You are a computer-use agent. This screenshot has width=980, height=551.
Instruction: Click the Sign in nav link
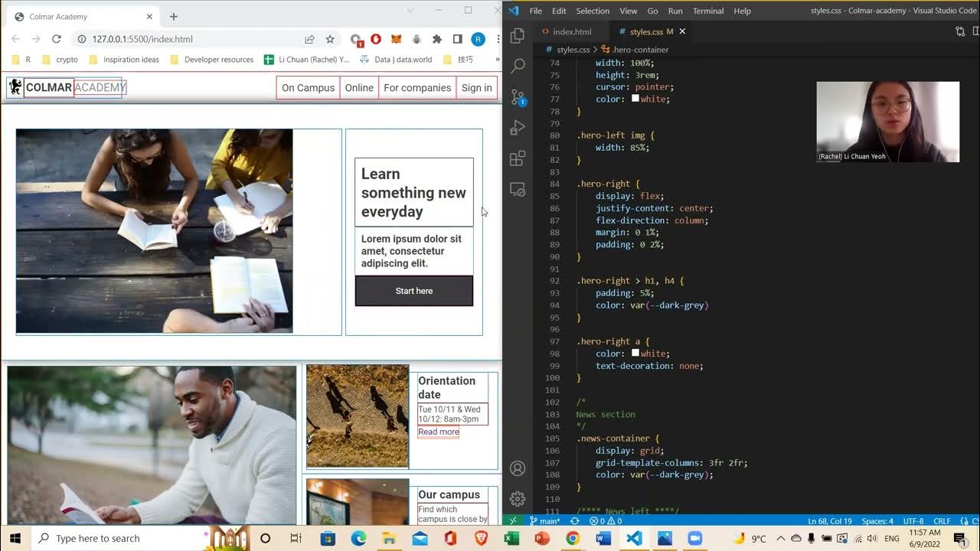(476, 87)
